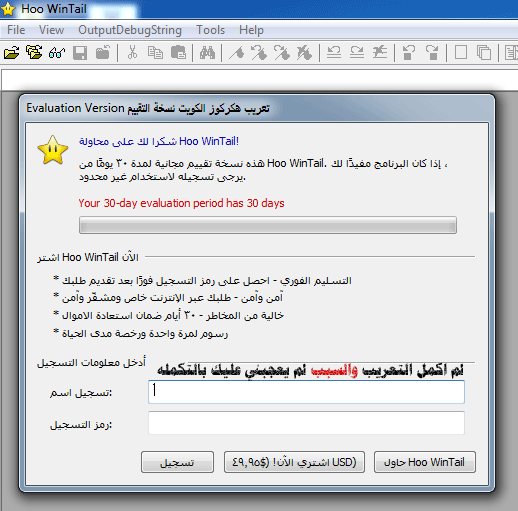The image size is (518, 511).
Task: Click the تسجيل اسم field label
Action: click(81, 393)
